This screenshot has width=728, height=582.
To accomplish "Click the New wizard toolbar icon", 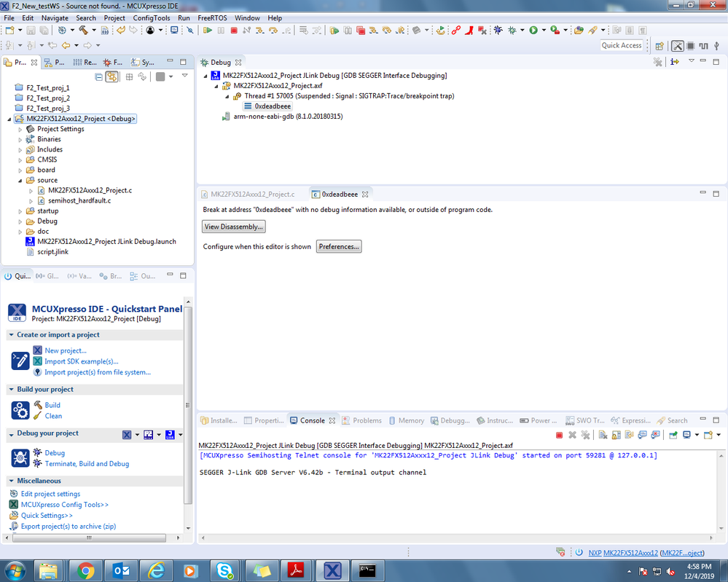I will pyautogui.click(x=9, y=30).
